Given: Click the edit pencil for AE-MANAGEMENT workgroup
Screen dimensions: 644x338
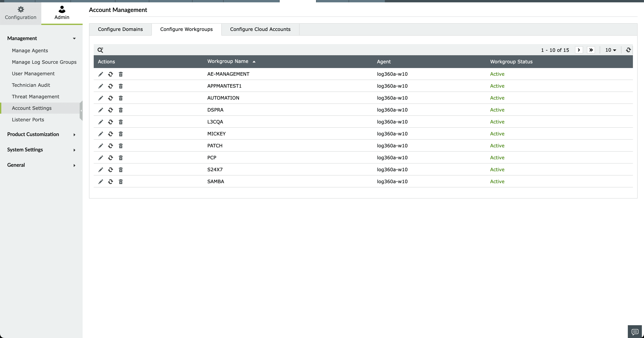Looking at the screenshot, I should click(x=101, y=74).
